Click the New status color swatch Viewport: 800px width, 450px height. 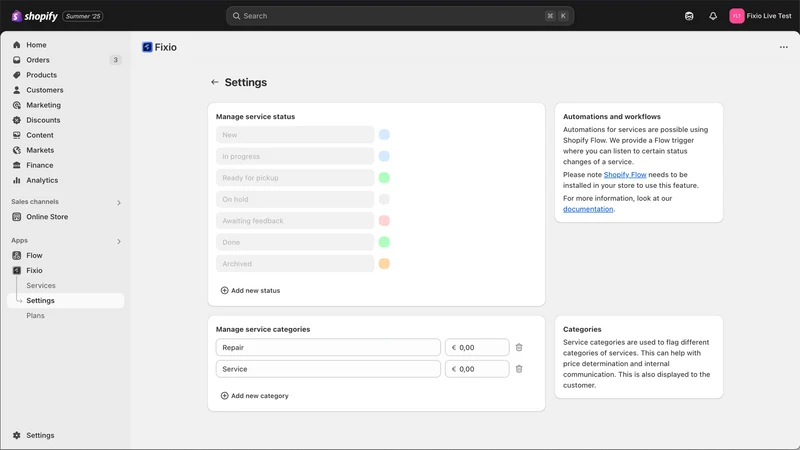pos(384,135)
